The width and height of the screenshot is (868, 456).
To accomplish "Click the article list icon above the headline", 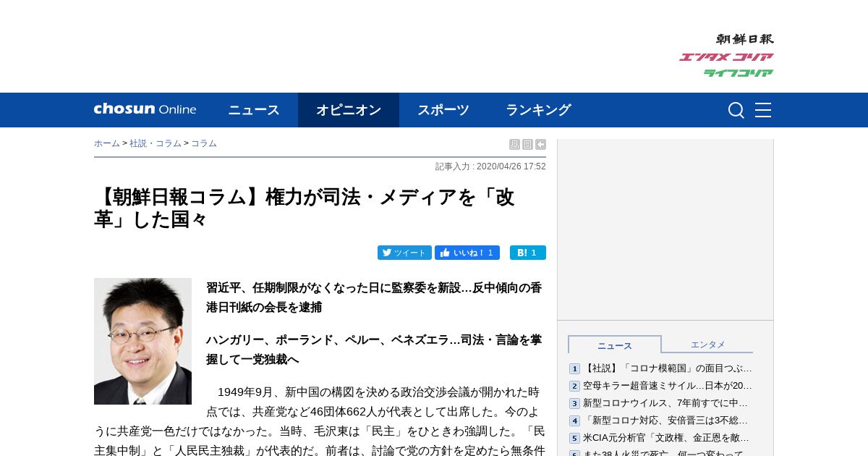I will [527, 145].
